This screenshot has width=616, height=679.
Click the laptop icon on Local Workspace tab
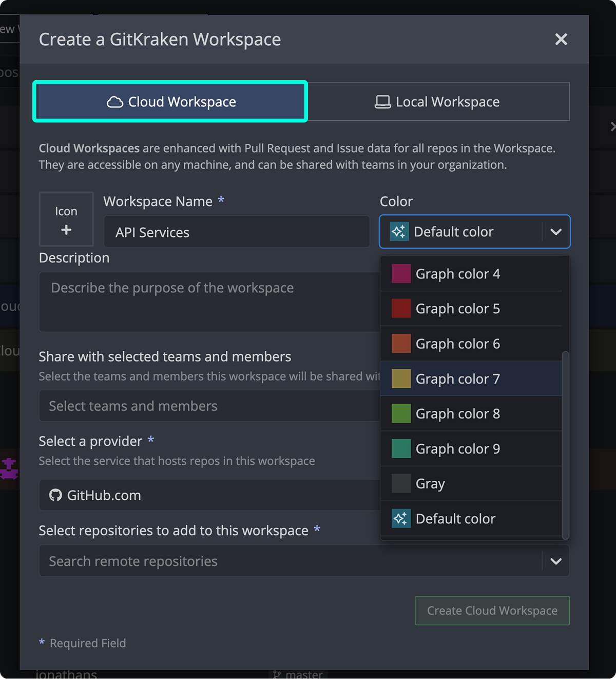pyautogui.click(x=382, y=102)
